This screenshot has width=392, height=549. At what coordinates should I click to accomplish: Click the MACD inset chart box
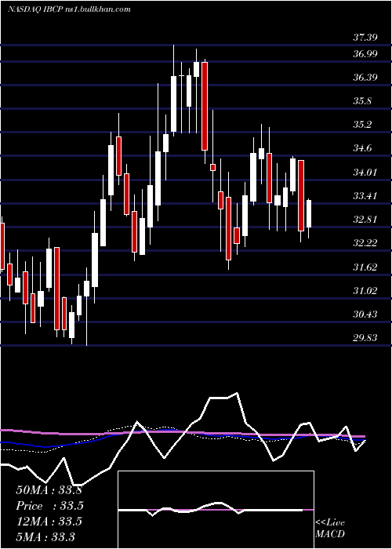pos(216,510)
